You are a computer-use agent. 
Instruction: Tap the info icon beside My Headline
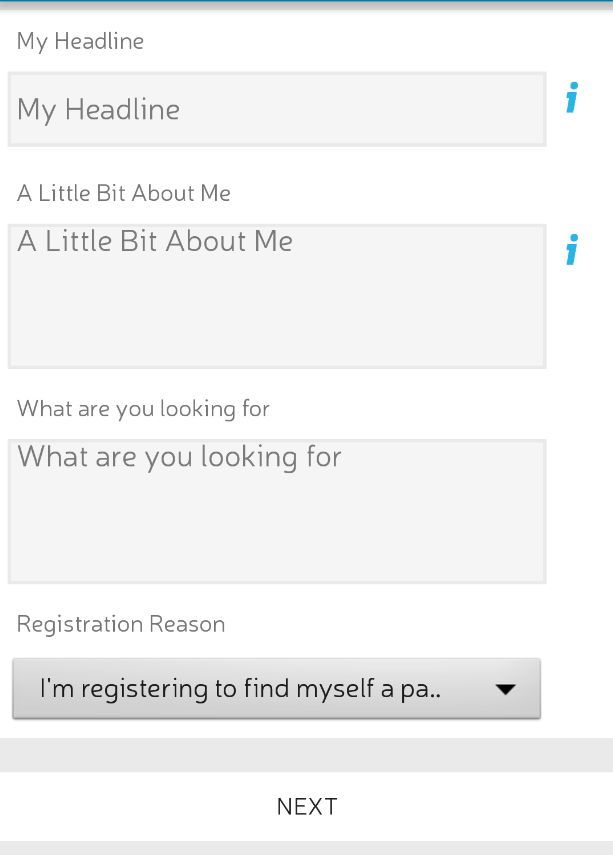point(572,100)
